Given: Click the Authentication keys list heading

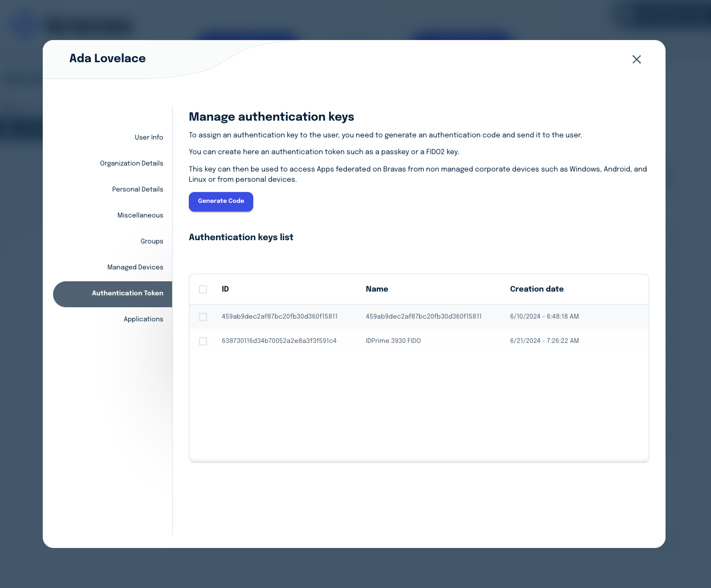Looking at the screenshot, I should [241, 237].
